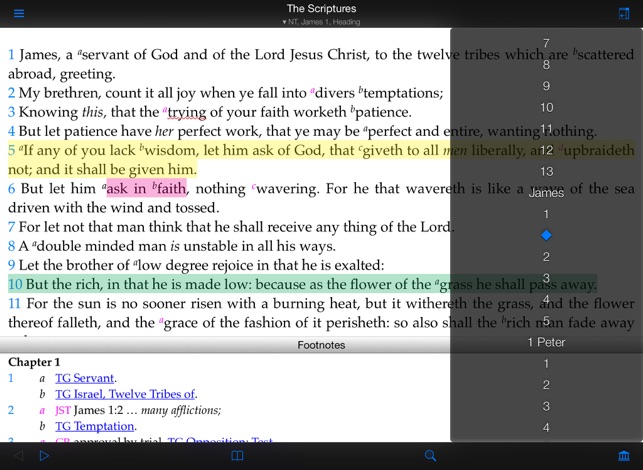Tap the word 'wavering' in verse 6
643x470 pixels.
pyautogui.click(x=287, y=189)
